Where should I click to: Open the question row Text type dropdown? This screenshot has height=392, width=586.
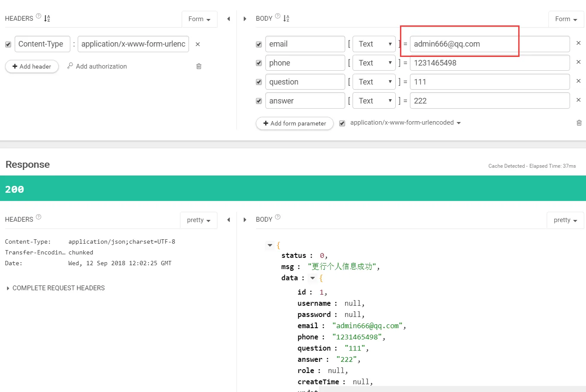pos(374,82)
